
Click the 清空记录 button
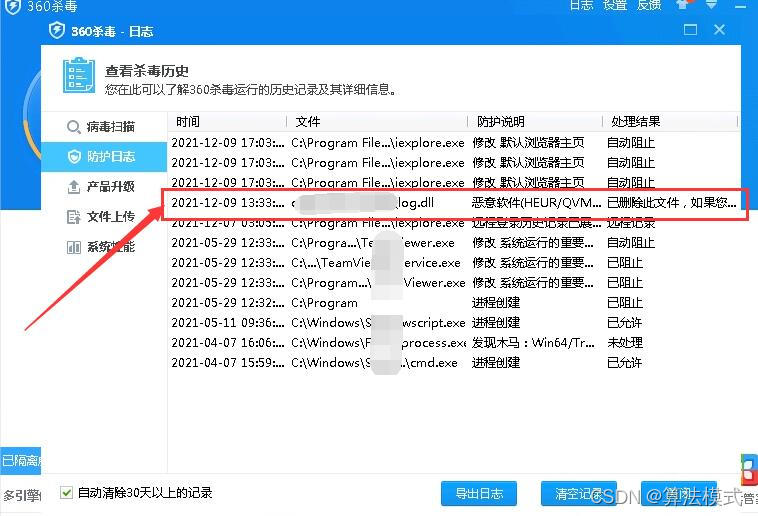coord(578,493)
